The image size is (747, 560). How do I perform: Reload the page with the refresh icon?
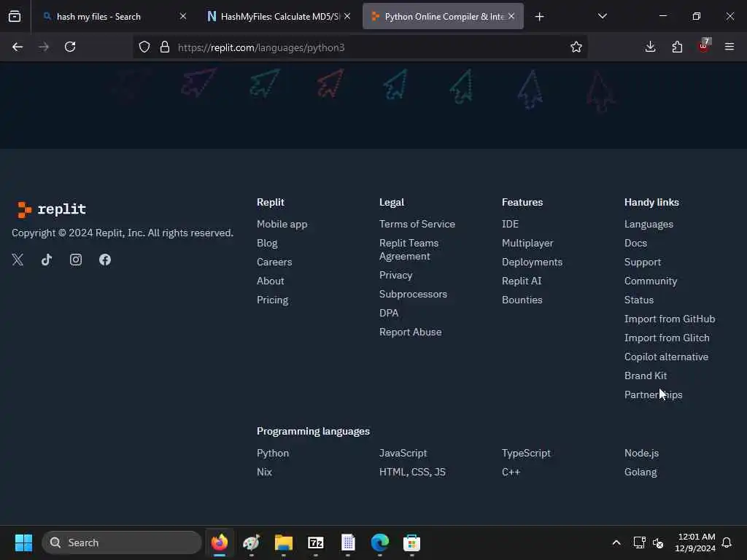pyautogui.click(x=70, y=47)
